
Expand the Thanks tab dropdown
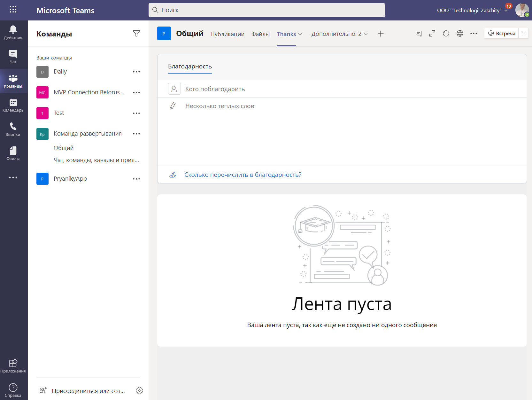[x=300, y=34]
